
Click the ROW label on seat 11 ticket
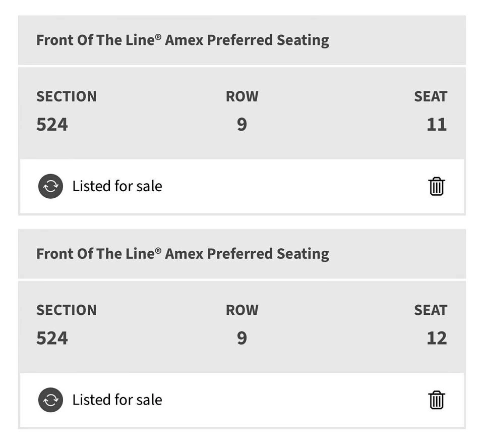tap(242, 96)
